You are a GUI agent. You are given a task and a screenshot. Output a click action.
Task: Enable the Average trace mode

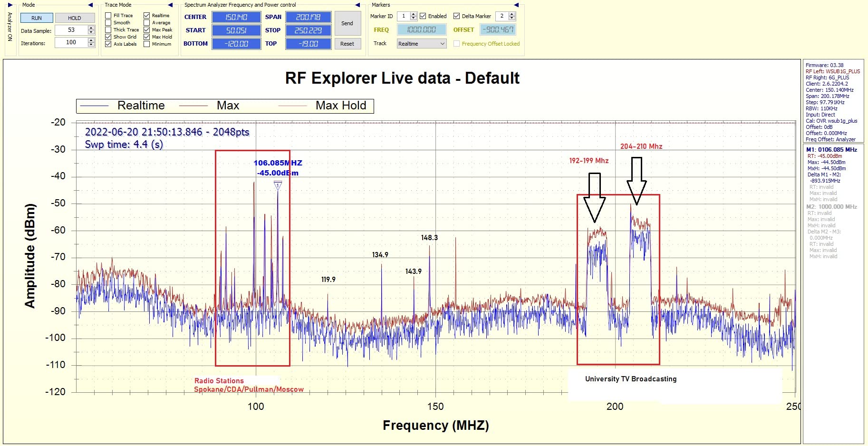pyautogui.click(x=146, y=22)
